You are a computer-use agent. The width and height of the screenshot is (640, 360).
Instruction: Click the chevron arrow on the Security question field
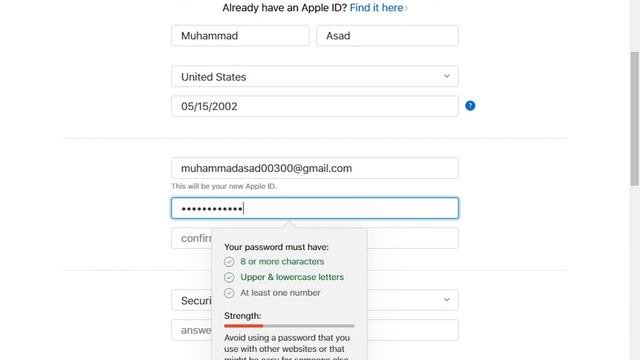(447, 300)
